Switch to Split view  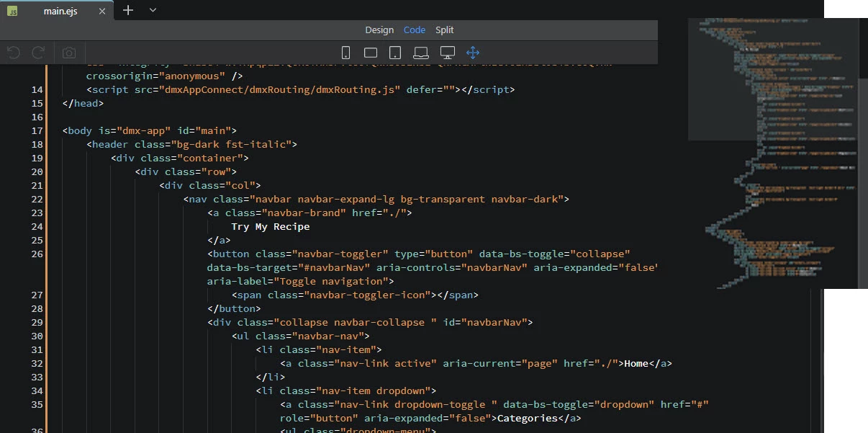click(x=444, y=30)
